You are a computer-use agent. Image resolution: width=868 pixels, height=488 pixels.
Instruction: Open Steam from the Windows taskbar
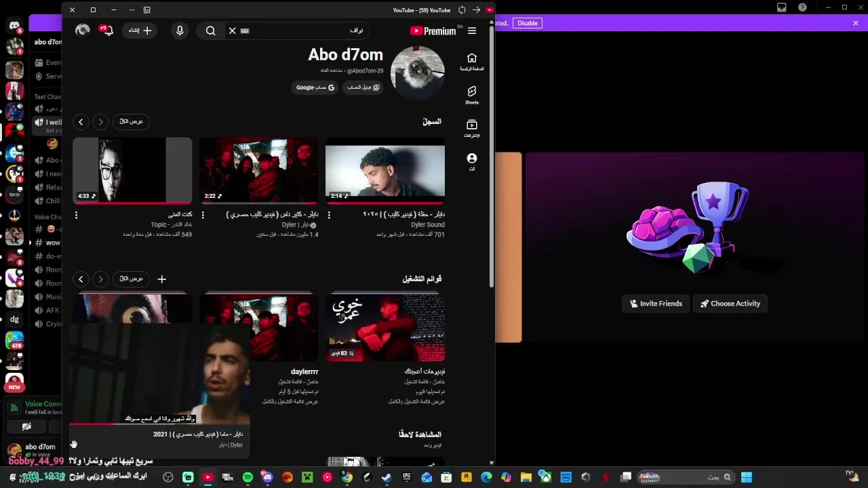point(387,477)
